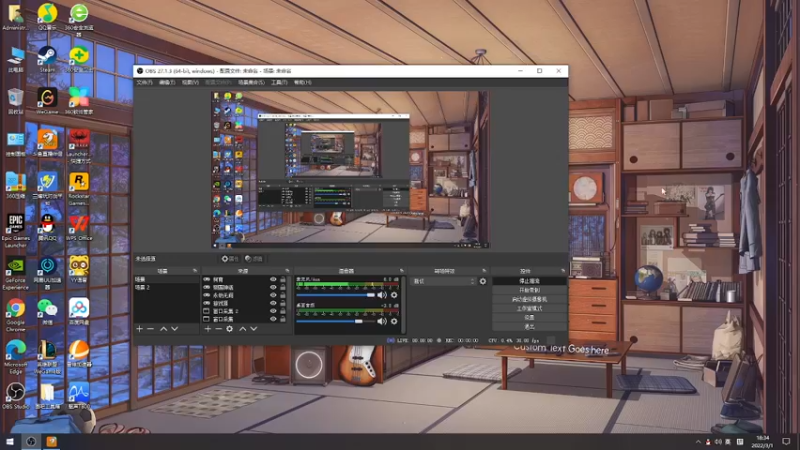800x450 pixels.
Task: Click 属性 button above Sources panel
Action: pos(230,259)
